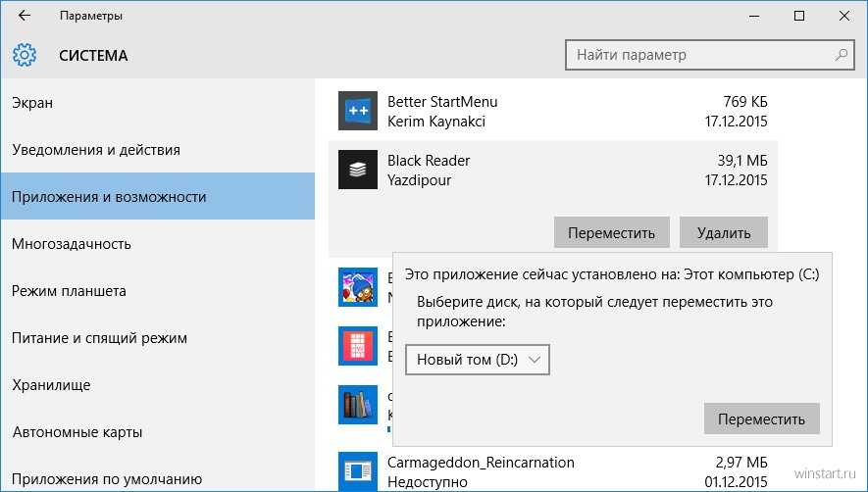Open the Хранилище section
The height and width of the screenshot is (492, 868).
[x=158, y=385]
